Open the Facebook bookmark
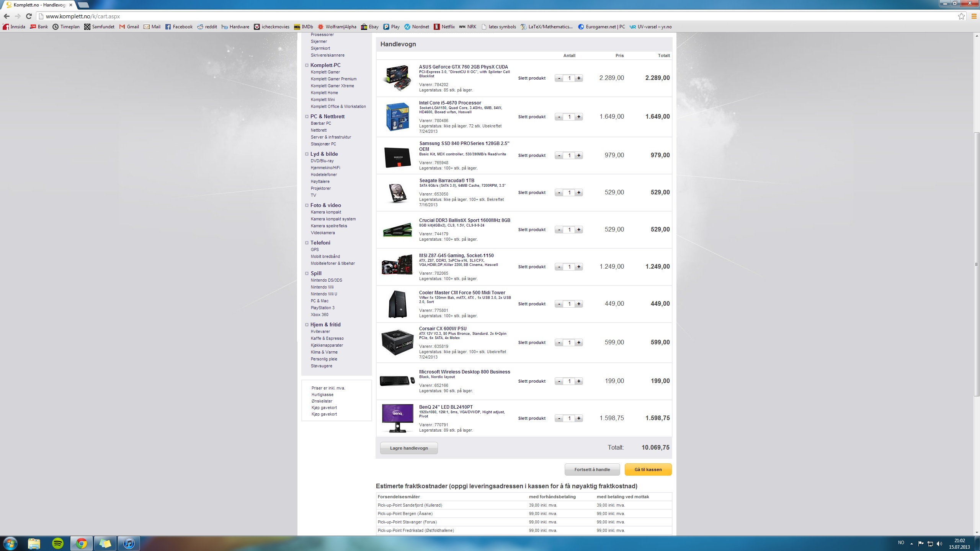Image resolution: width=980 pixels, height=551 pixels. [x=179, y=27]
